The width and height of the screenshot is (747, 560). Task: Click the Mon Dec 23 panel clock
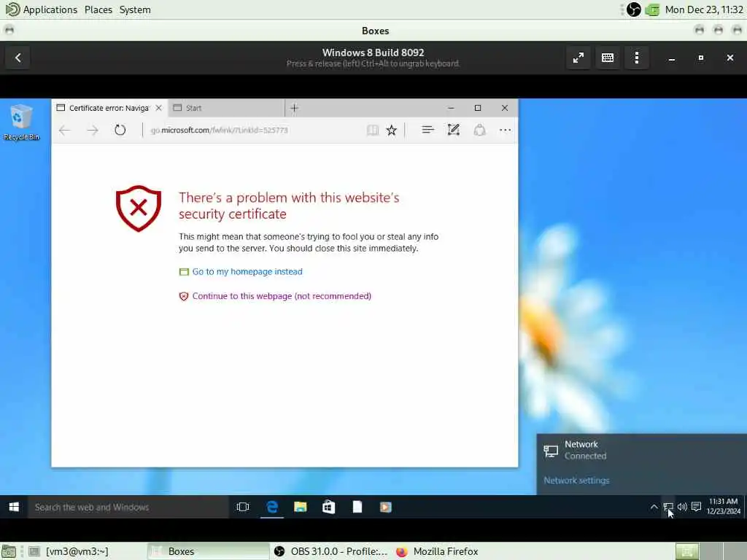tap(704, 9)
